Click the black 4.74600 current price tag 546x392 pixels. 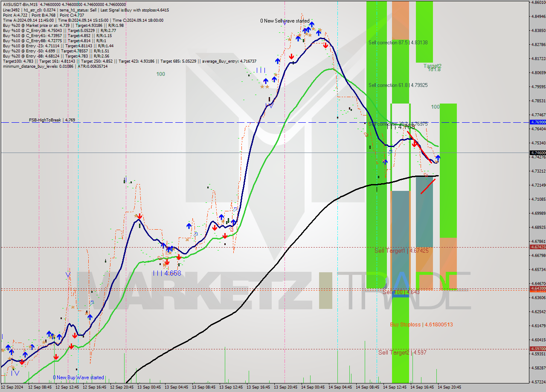537,153
